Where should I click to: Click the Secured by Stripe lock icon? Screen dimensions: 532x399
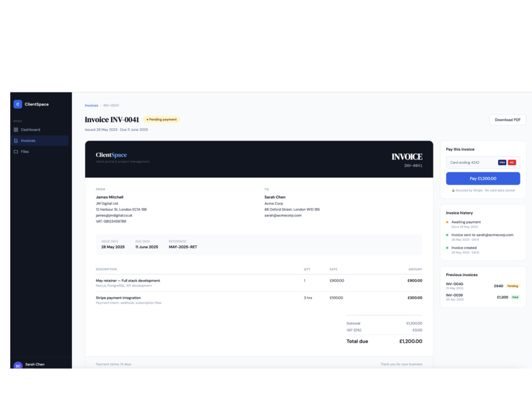click(453, 190)
